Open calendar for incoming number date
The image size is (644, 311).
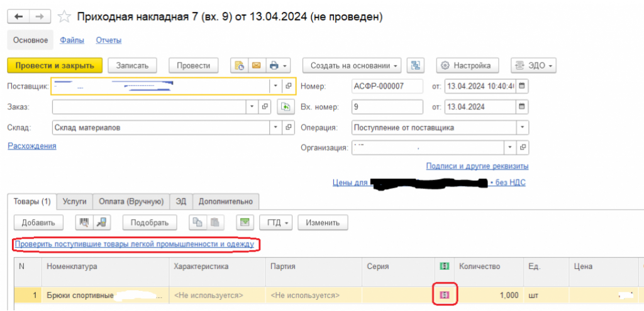coord(521,107)
